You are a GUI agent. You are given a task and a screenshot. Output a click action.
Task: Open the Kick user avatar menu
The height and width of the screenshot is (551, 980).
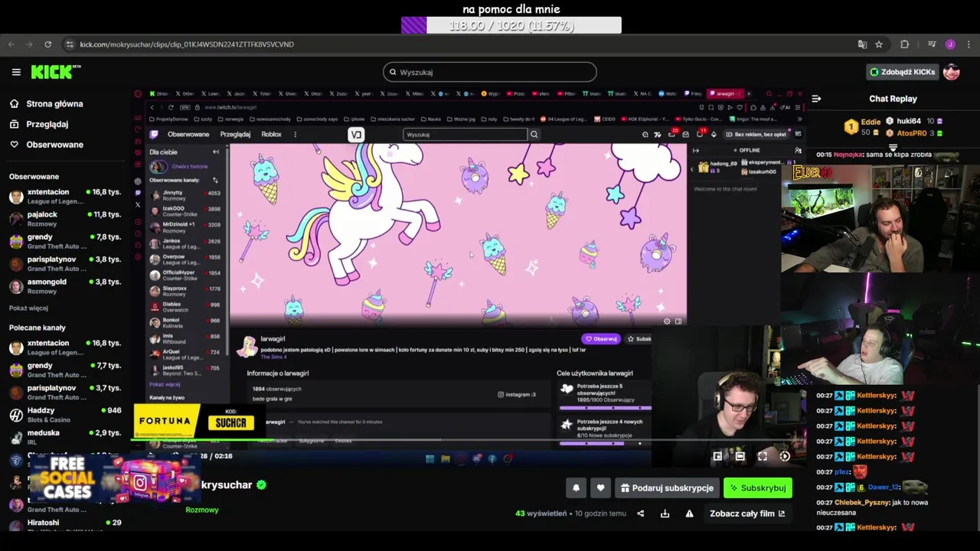point(952,72)
